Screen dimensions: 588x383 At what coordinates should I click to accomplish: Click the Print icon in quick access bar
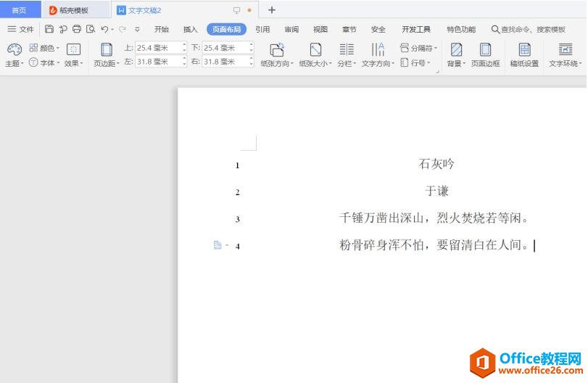(x=77, y=29)
